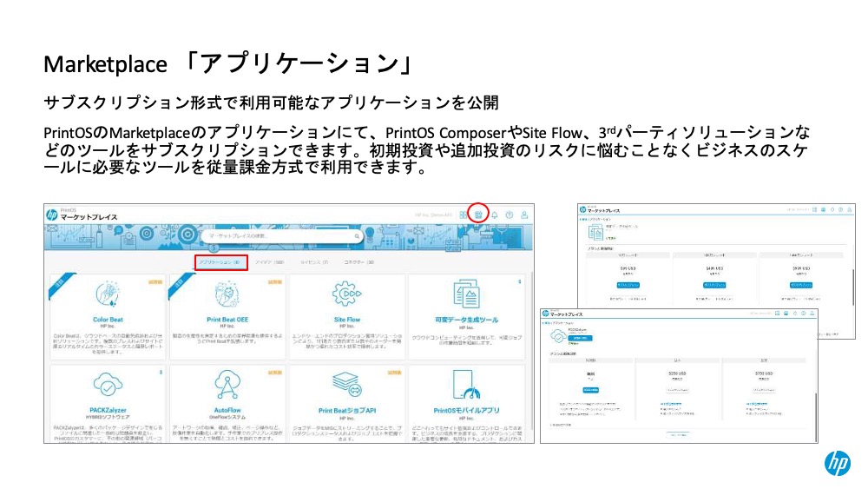Click the Marketplace store icon in the PACKZalyzer detail window
This screenshot has width=868, height=489.
click(786, 314)
